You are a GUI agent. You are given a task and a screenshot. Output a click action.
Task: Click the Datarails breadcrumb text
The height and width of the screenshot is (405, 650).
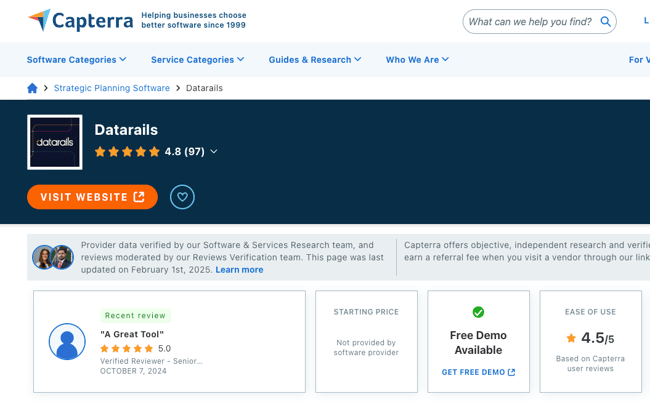(x=204, y=88)
